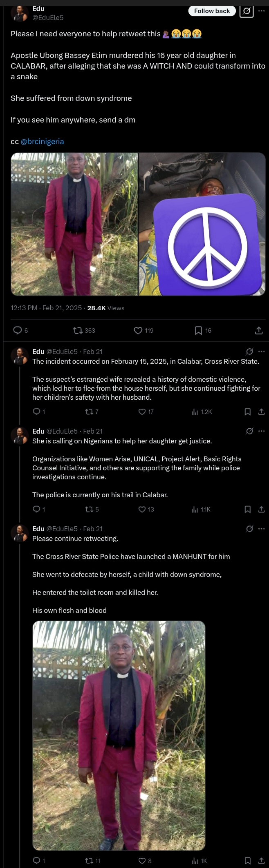Open the right image with peace sign overlay

(x=202, y=224)
